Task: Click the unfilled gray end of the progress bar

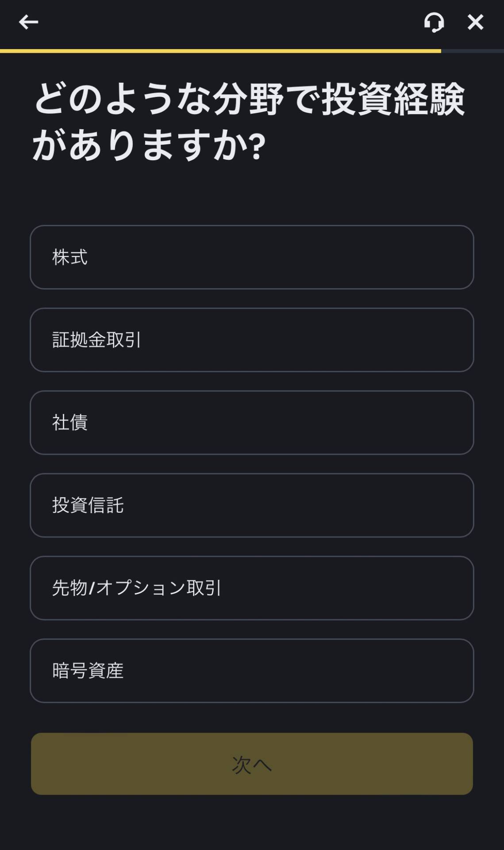Action: 472,51
